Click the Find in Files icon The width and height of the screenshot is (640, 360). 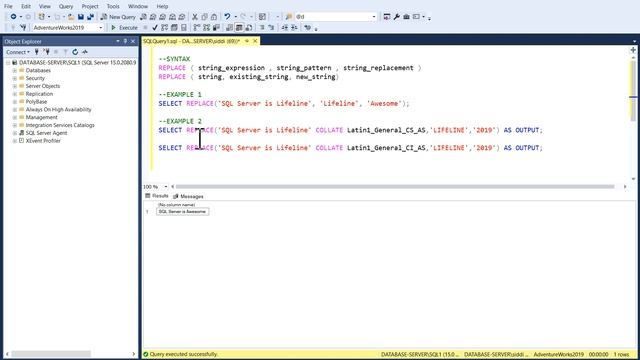289,17
